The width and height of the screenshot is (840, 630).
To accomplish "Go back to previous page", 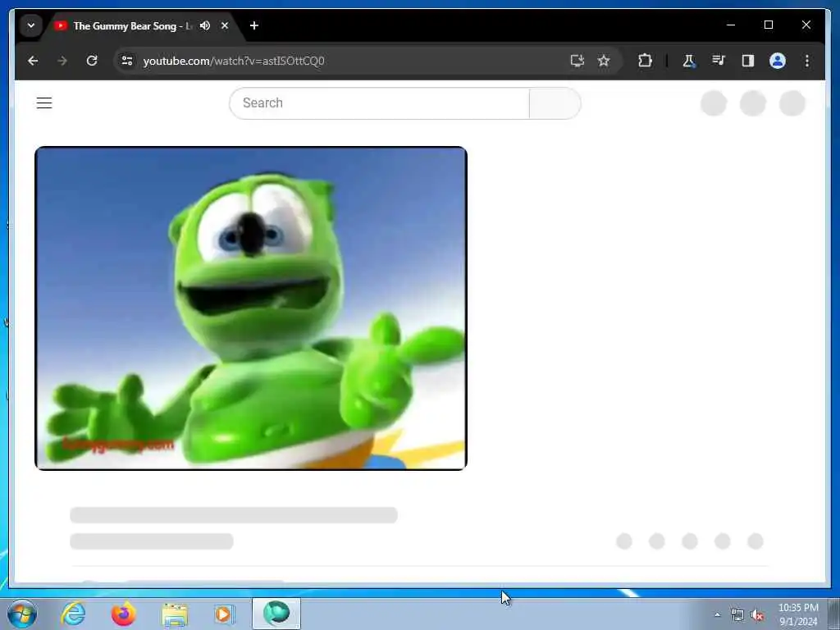I will (x=33, y=61).
